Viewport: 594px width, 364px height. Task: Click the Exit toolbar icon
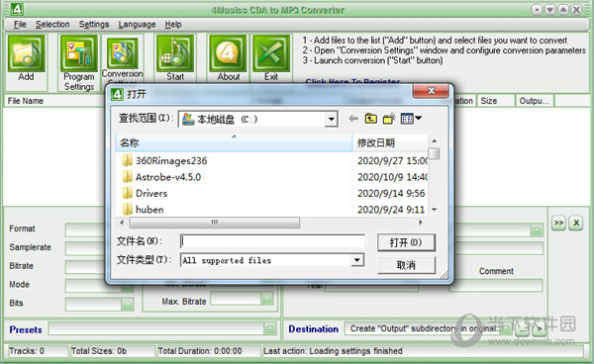(271, 53)
